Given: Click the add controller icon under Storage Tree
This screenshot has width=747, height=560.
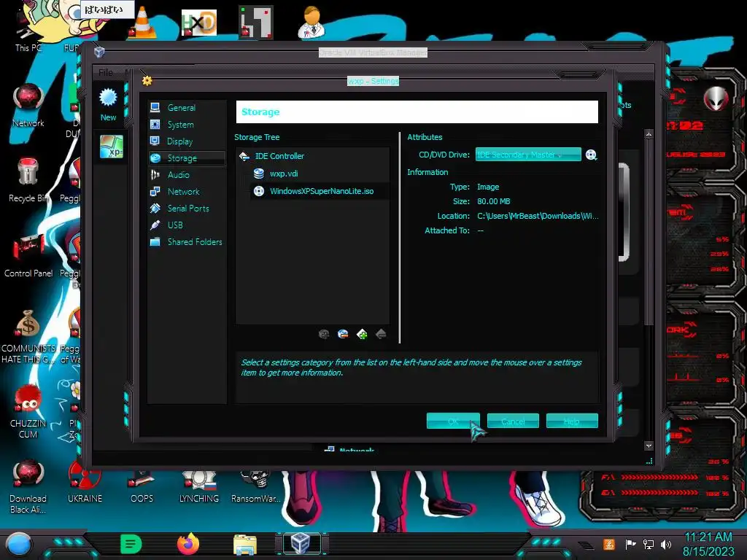Looking at the screenshot, I should pos(362,334).
